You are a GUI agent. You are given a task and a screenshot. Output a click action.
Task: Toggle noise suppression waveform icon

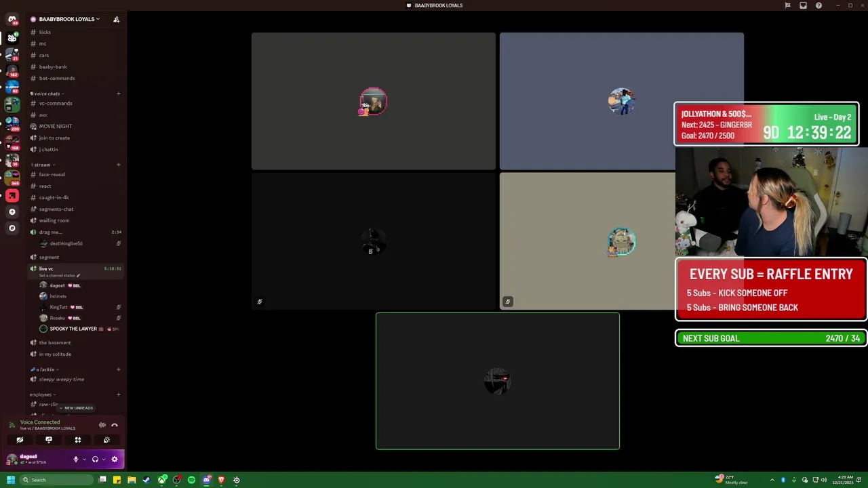point(102,425)
